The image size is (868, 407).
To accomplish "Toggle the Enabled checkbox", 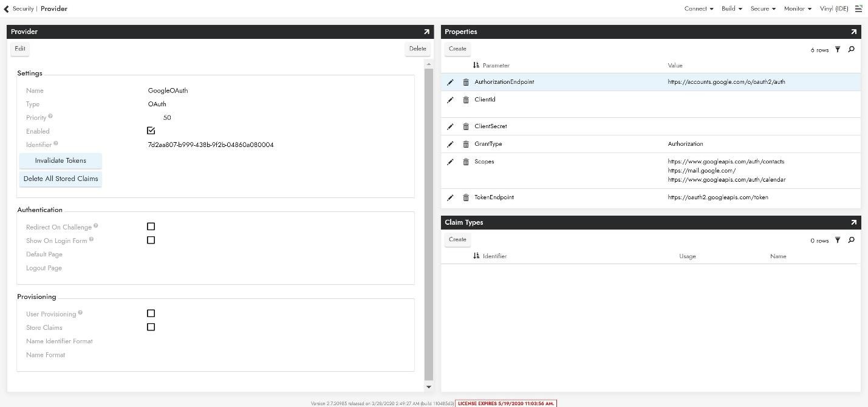I will 151,131.
